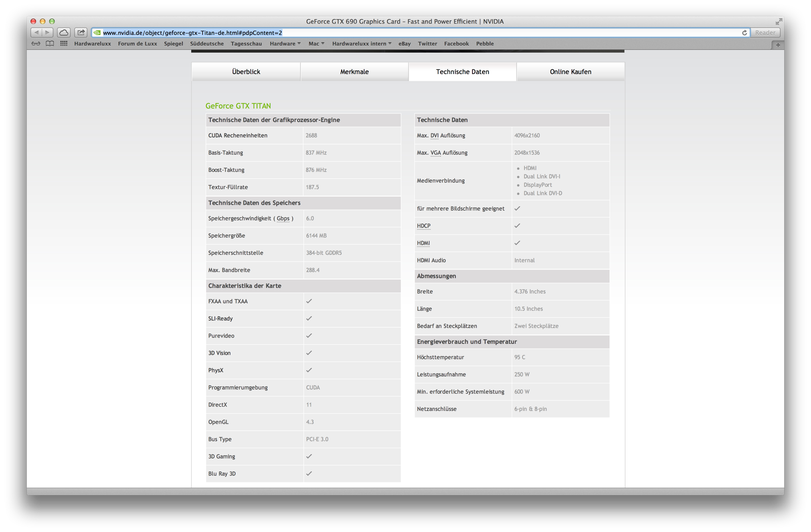Screen dimensions: 811x532
Task: Click the Dual Link DVI-I entry
Action: pos(542,176)
